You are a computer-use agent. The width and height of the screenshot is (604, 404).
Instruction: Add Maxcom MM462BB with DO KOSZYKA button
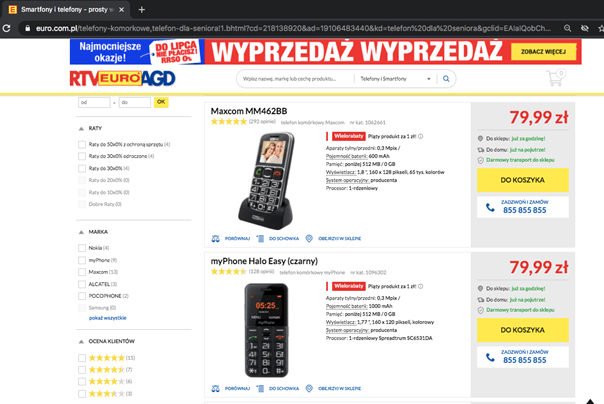tap(523, 180)
